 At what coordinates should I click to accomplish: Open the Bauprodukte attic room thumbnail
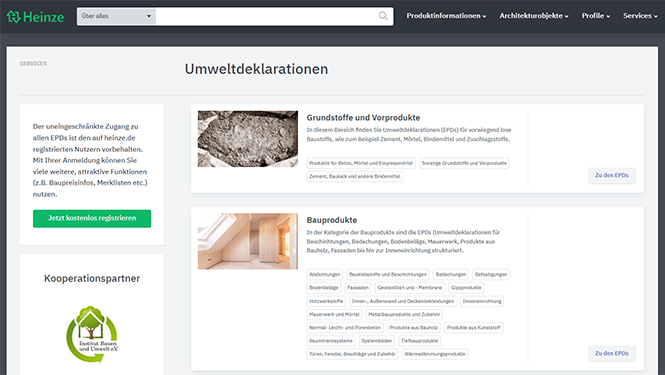(x=248, y=241)
